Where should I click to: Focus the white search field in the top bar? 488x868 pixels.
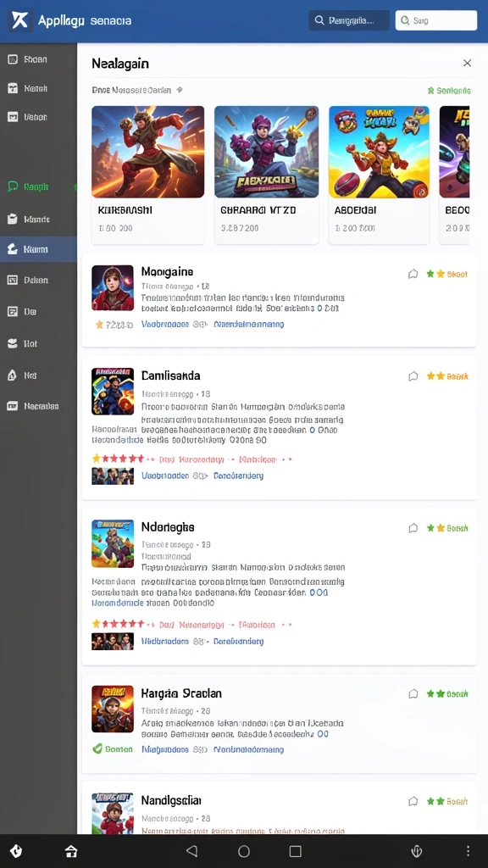(436, 20)
